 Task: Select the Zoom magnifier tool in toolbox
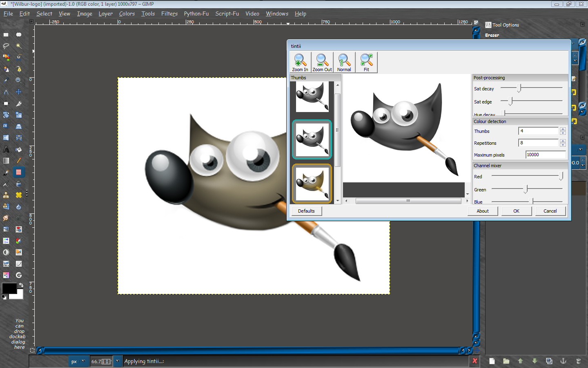(x=19, y=81)
